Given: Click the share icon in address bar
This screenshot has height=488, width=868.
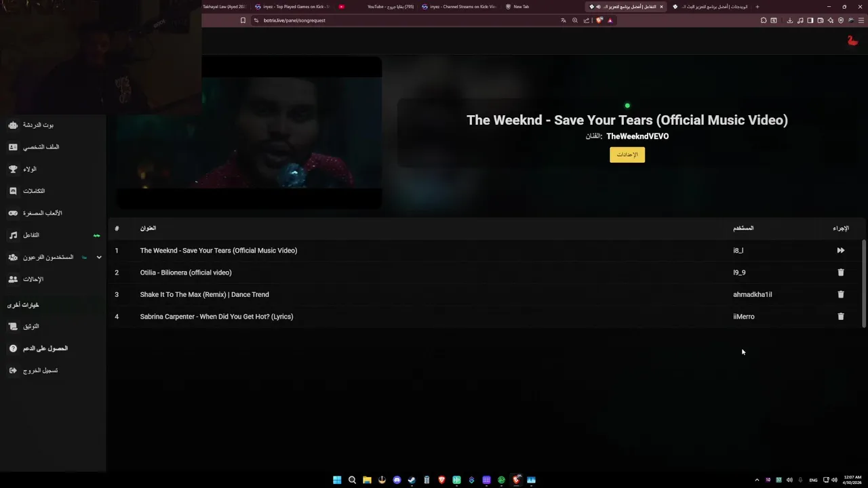Looking at the screenshot, I should click(587, 20).
